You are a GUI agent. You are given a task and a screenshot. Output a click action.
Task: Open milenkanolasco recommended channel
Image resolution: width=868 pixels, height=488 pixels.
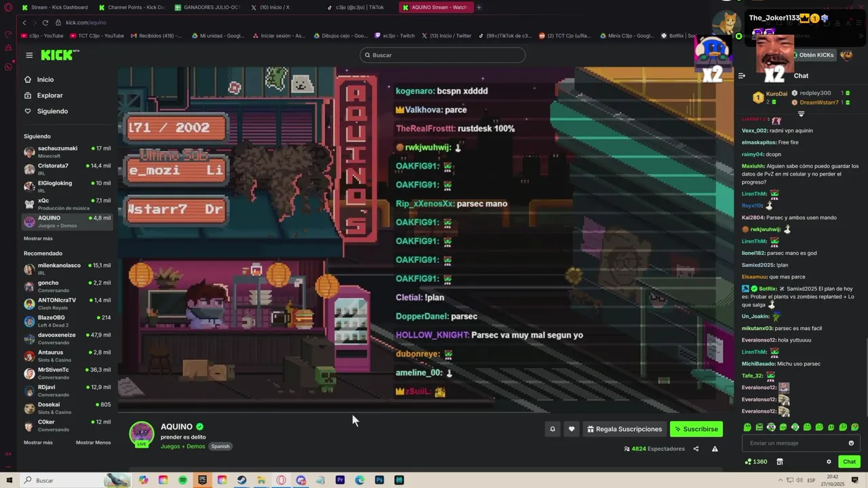click(67, 269)
